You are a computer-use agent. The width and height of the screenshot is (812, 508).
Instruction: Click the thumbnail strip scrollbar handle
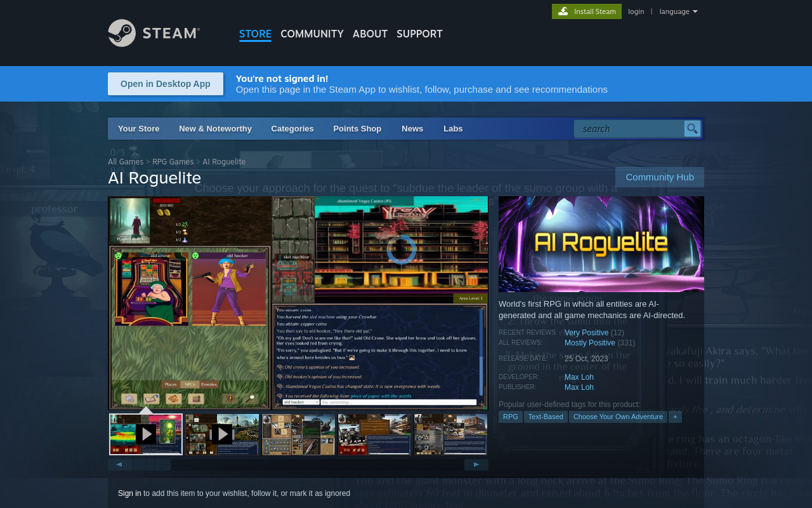click(152, 465)
